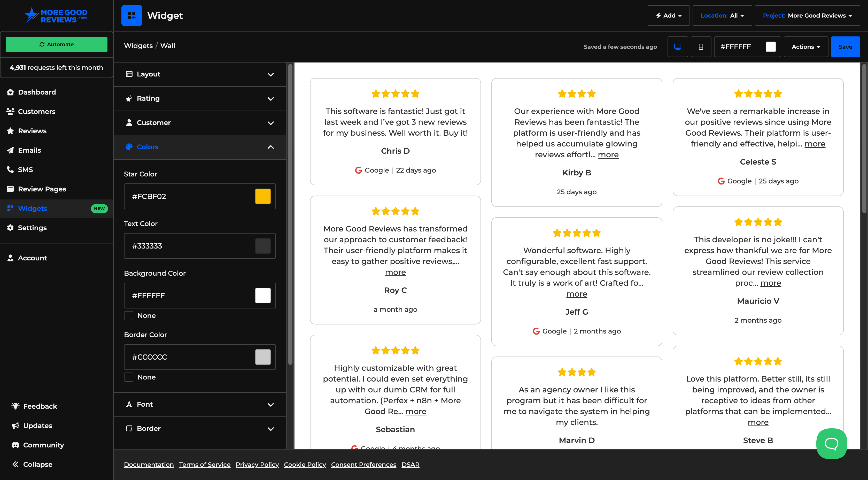The width and height of the screenshot is (868, 480).
Task: Click the Settings gear icon in sidebar
Action: coord(10,228)
